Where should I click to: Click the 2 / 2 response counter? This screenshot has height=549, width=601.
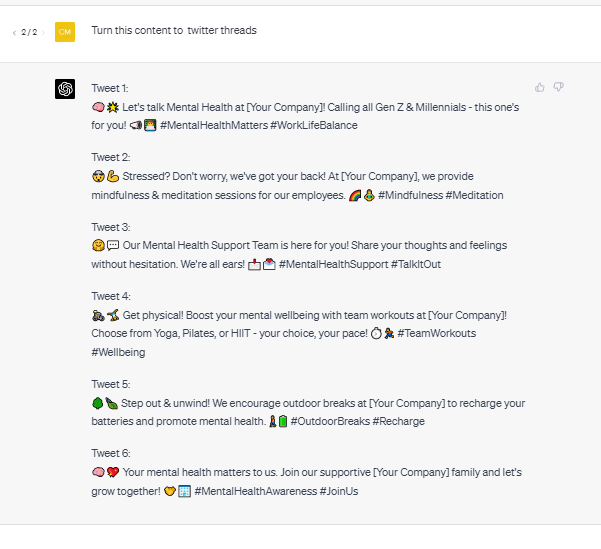(x=28, y=33)
